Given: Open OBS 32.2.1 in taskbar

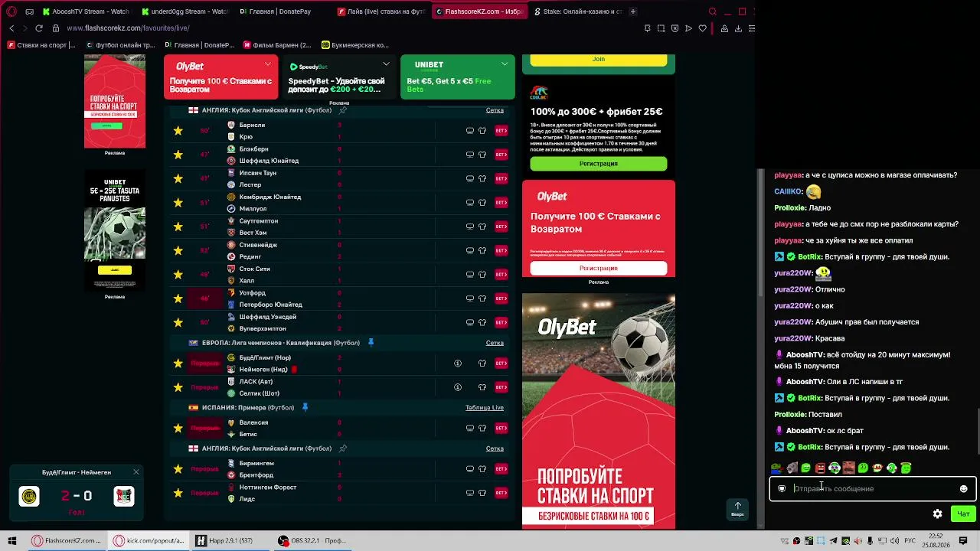Looking at the screenshot, I should pyautogui.click(x=313, y=541).
